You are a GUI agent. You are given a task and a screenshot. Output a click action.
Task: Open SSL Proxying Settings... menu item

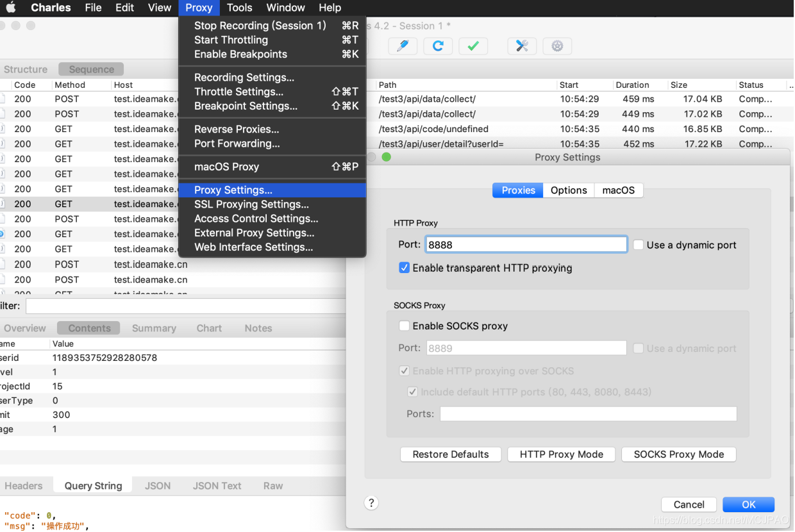(272, 204)
